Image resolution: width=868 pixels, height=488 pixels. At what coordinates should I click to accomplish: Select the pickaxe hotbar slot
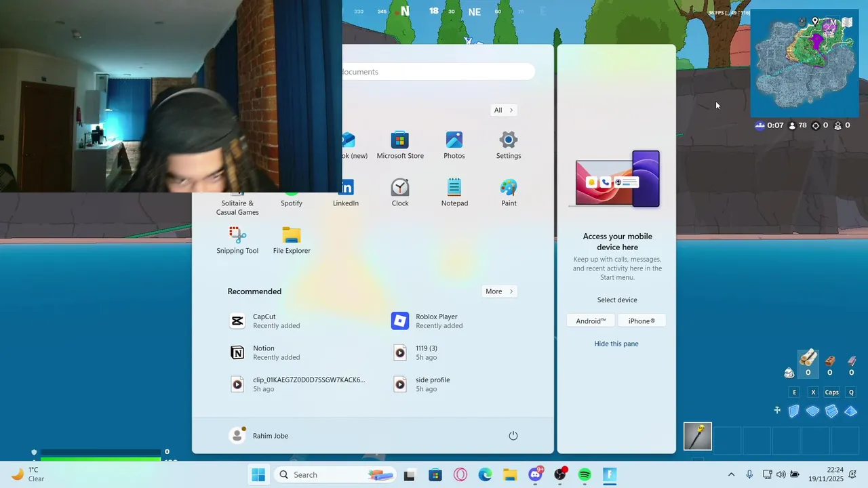click(x=698, y=437)
